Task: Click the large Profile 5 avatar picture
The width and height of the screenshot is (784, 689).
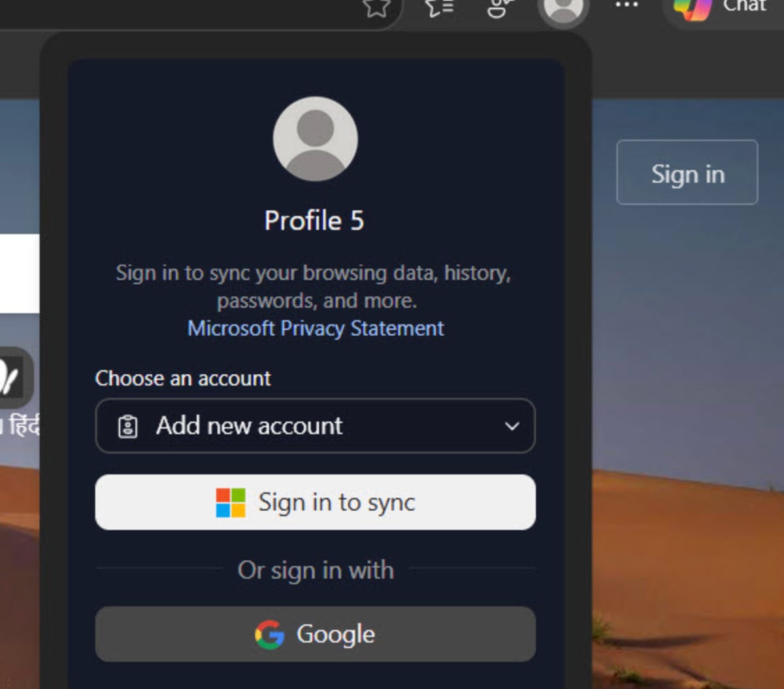Action: pos(315,138)
